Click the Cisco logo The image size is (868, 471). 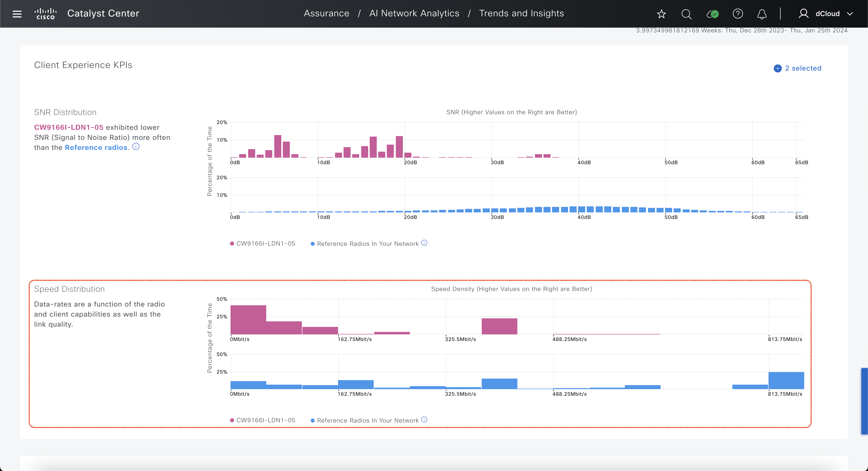pyautogui.click(x=45, y=14)
